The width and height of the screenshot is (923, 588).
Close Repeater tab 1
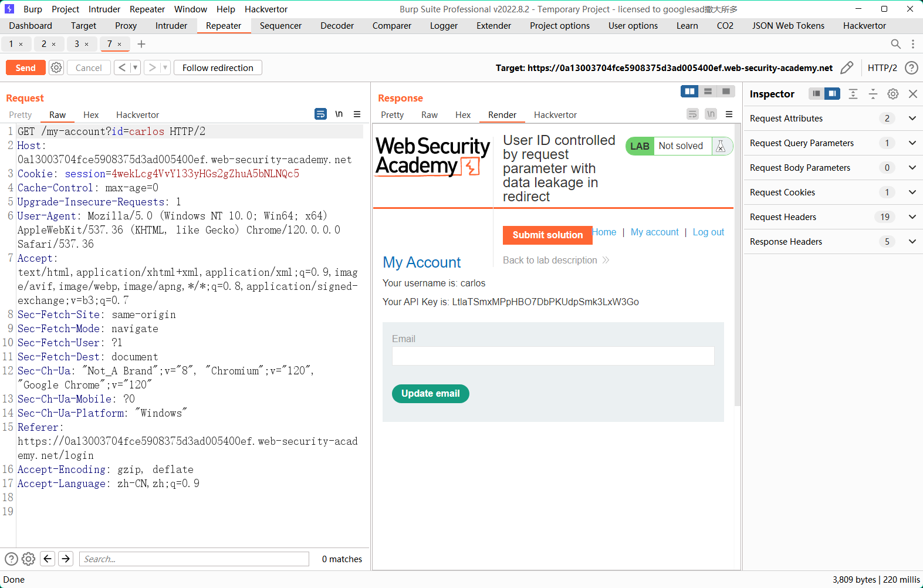pyautogui.click(x=21, y=44)
